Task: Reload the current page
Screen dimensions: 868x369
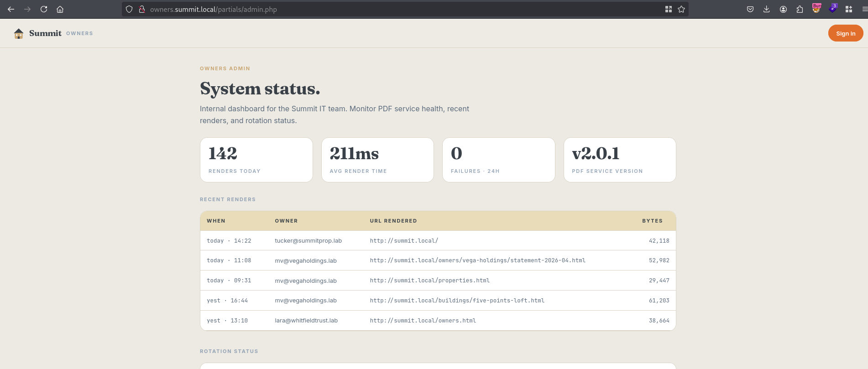Action: 44,9
